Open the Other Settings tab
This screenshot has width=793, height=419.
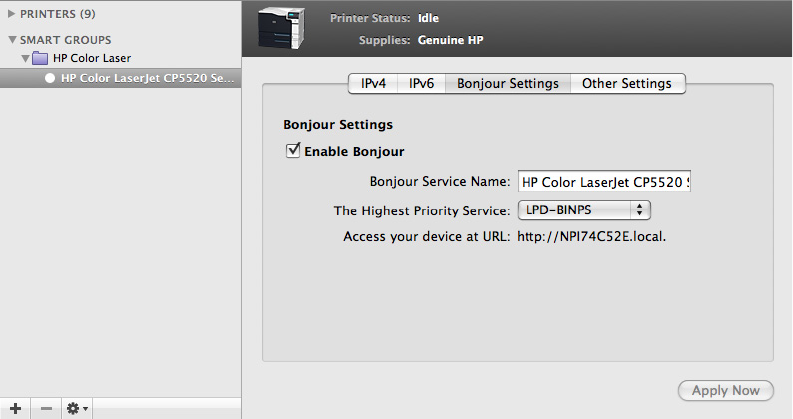[x=627, y=83]
